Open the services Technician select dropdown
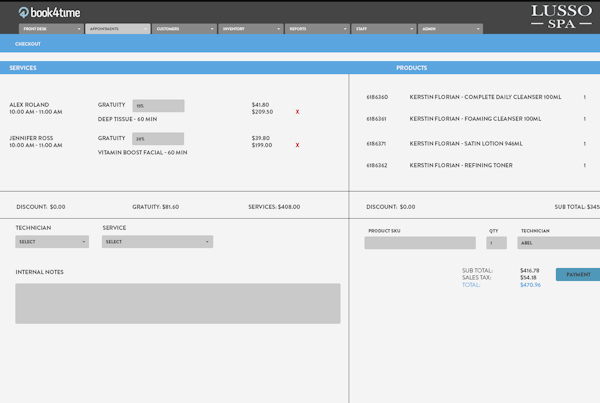Screen dimensions: 600x403 point(52,242)
